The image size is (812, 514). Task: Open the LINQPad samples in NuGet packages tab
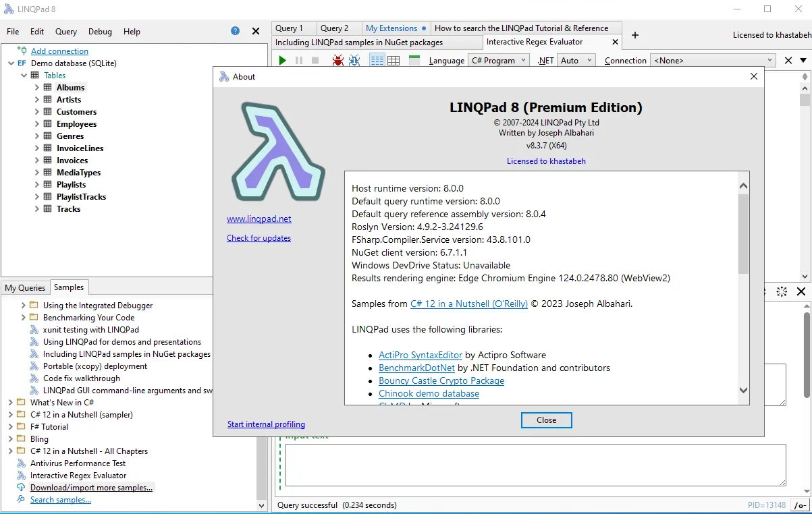[x=377, y=42]
